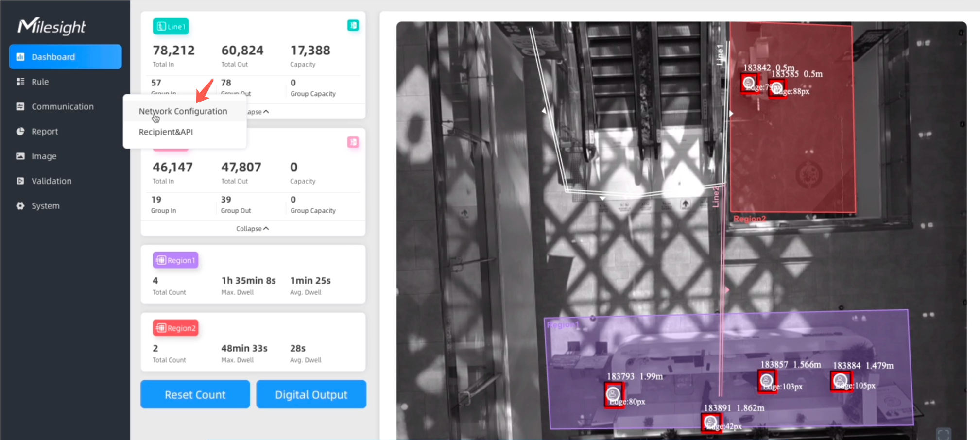Click the Image sidebar icon
This screenshot has width=980, height=440.
tap(20, 156)
